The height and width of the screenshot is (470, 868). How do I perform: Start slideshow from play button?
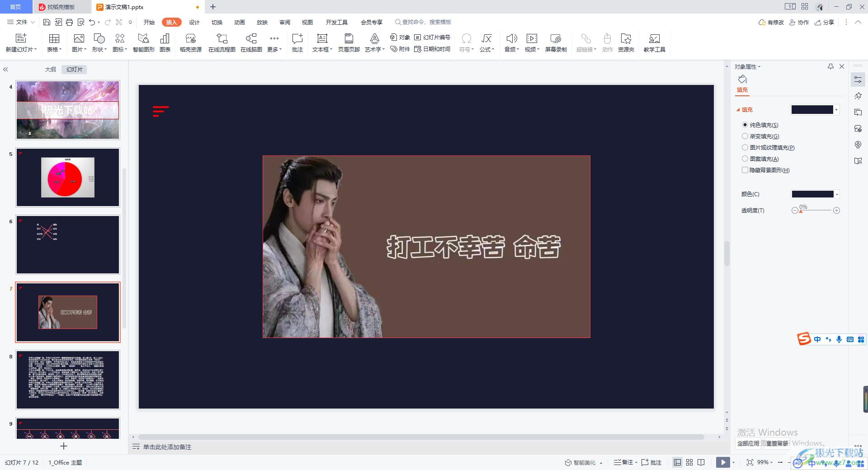(723, 462)
